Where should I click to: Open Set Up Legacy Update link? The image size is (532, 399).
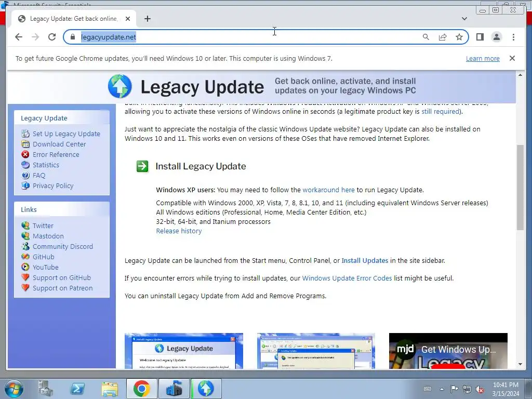pos(66,134)
